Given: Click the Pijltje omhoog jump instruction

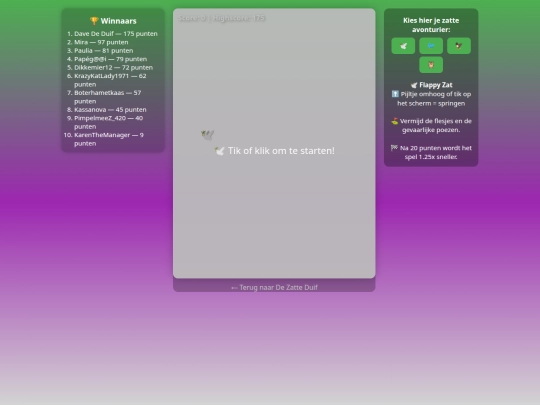Looking at the screenshot, I should [x=431, y=98].
